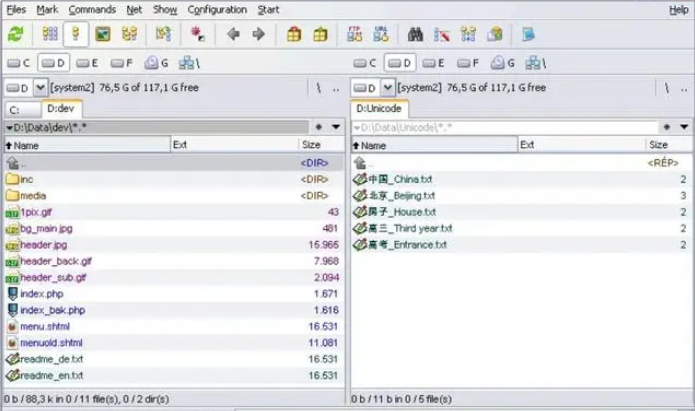Viewport: 695px width, 411px height.
Task: Switch left panel to drive F
Action: tap(122, 63)
